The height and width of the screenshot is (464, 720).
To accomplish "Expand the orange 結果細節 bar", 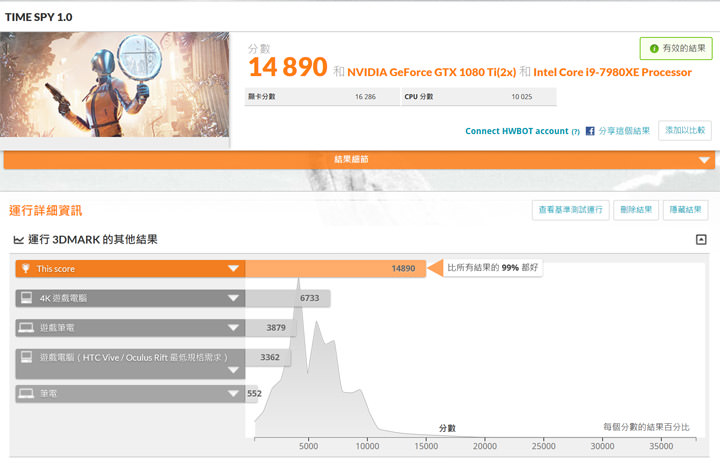I will [x=704, y=160].
